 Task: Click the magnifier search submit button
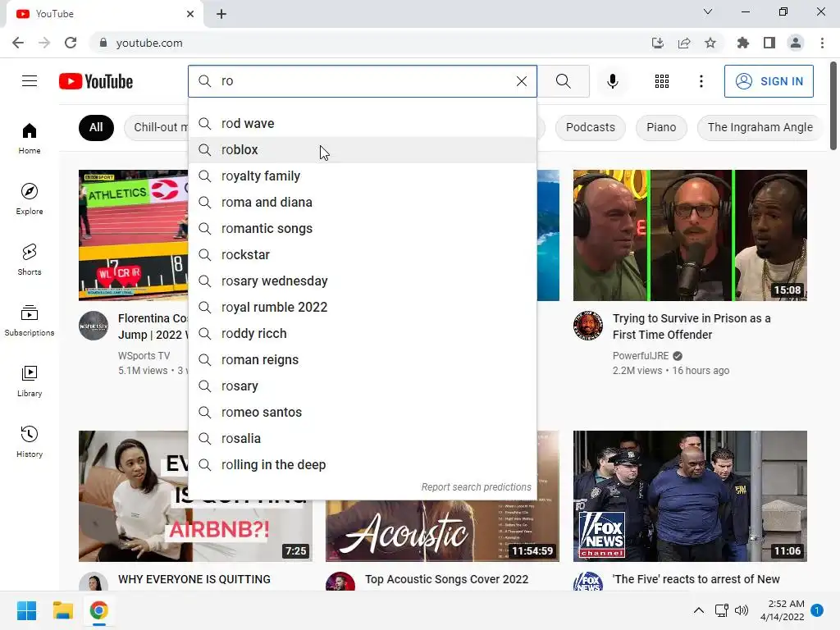tap(563, 81)
